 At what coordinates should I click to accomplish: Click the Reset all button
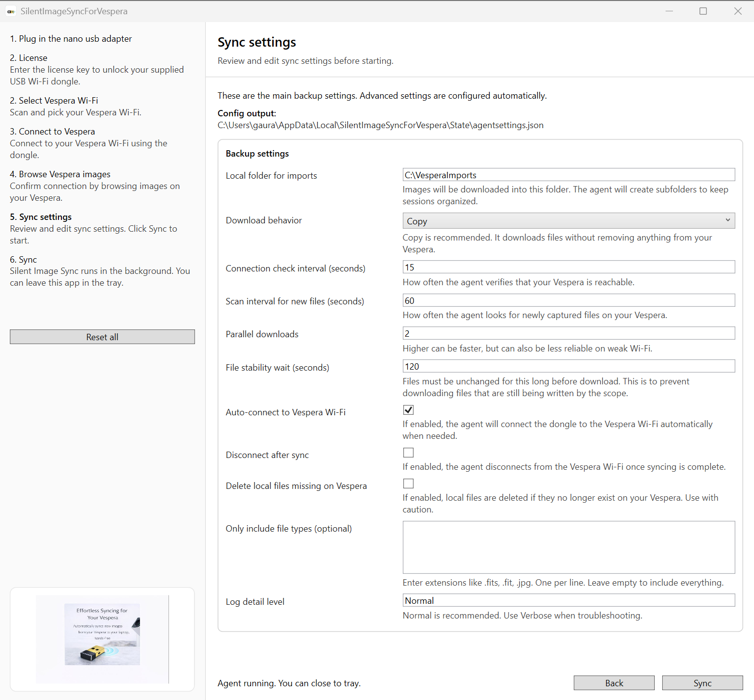point(102,337)
